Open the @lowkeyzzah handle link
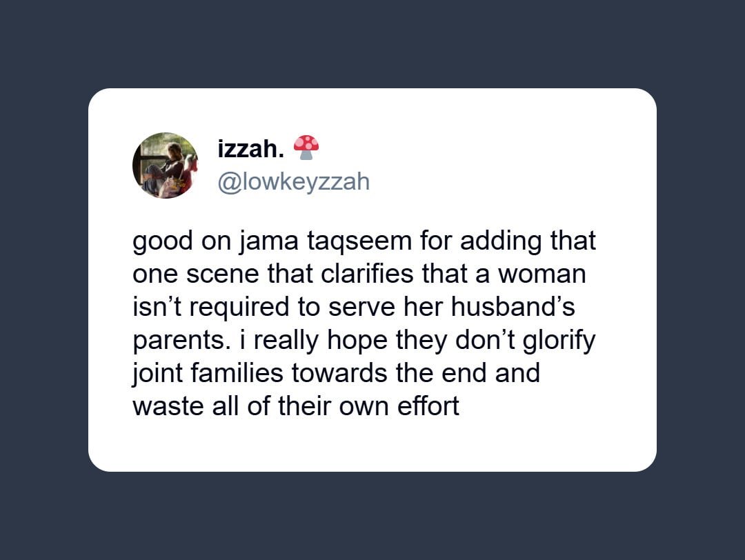 (x=293, y=181)
